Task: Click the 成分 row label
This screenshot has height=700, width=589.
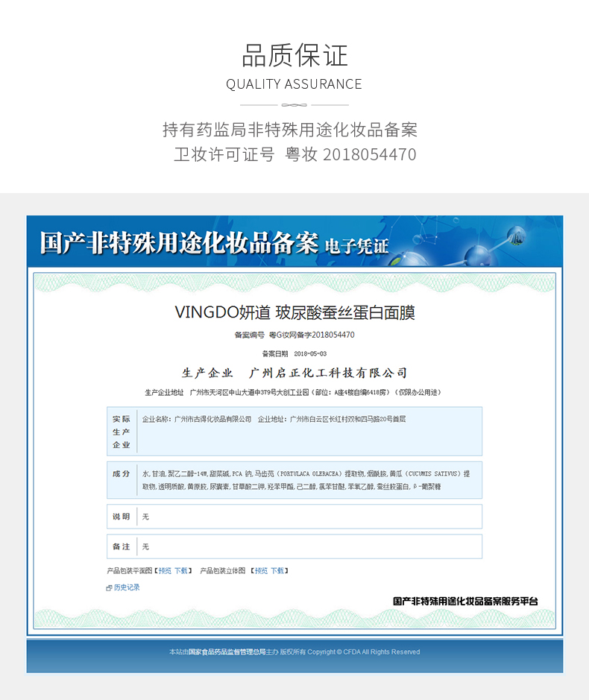Action: (x=122, y=473)
